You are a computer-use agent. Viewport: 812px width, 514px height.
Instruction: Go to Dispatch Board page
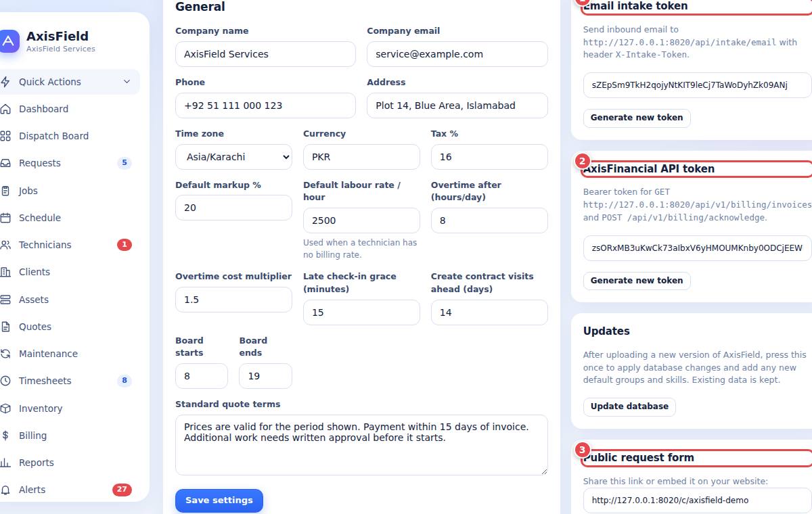click(x=66, y=136)
